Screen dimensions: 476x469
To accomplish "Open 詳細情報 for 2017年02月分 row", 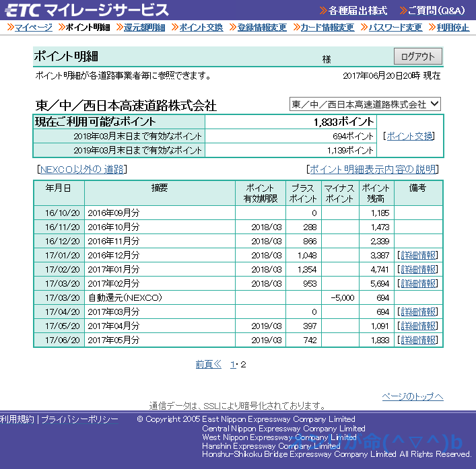I will [418, 284].
